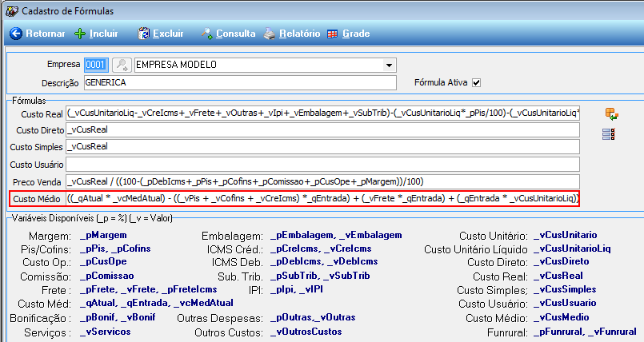The height and width of the screenshot is (342, 644).
Task: Click the Incluir green plus icon
Action: pyautogui.click(x=80, y=34)
